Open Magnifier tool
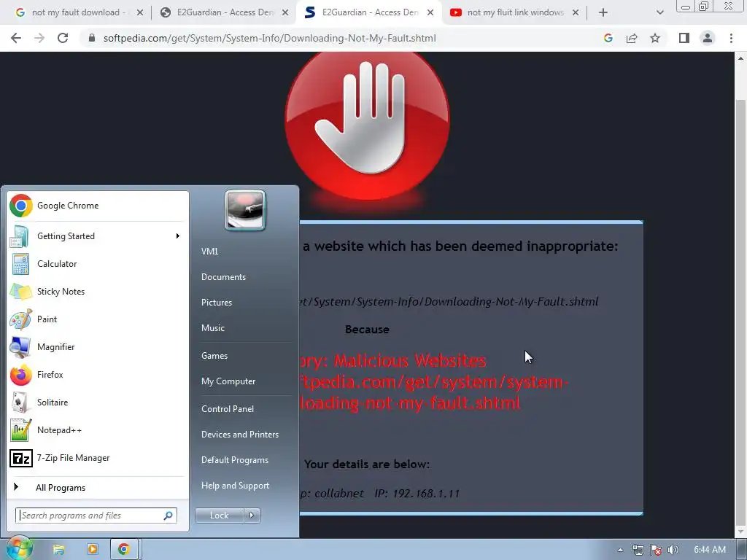The image size is (747, 560). pos(98,346)
